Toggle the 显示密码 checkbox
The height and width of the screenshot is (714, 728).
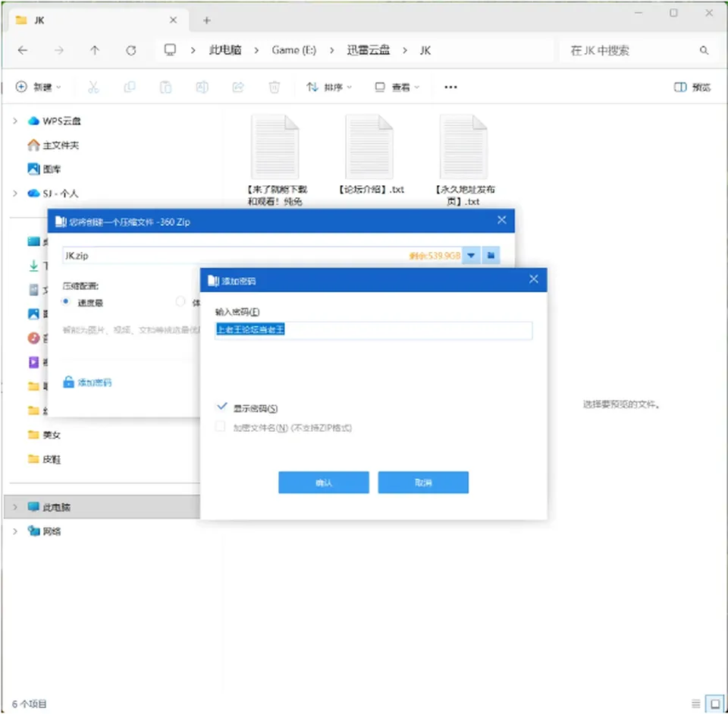pos(222,407)
